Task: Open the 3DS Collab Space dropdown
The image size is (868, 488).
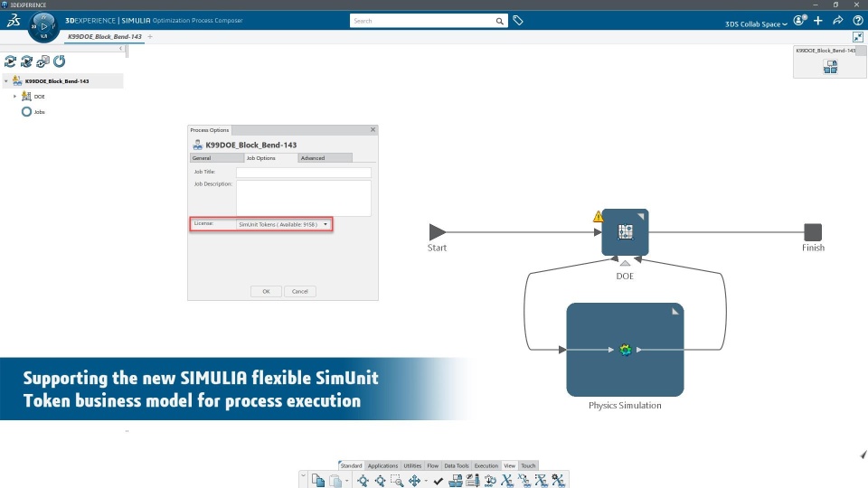Action: tap(756, 24)
